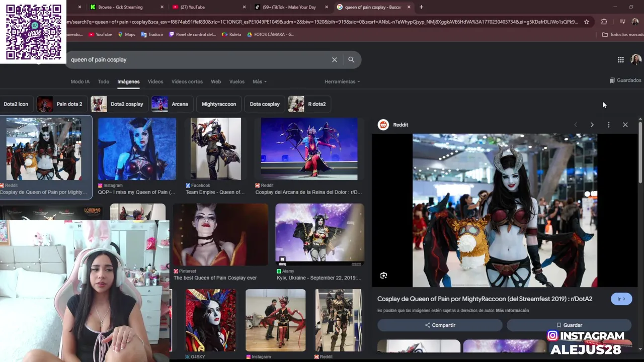Click the magnifying glass search button

(x=351, y=59)
